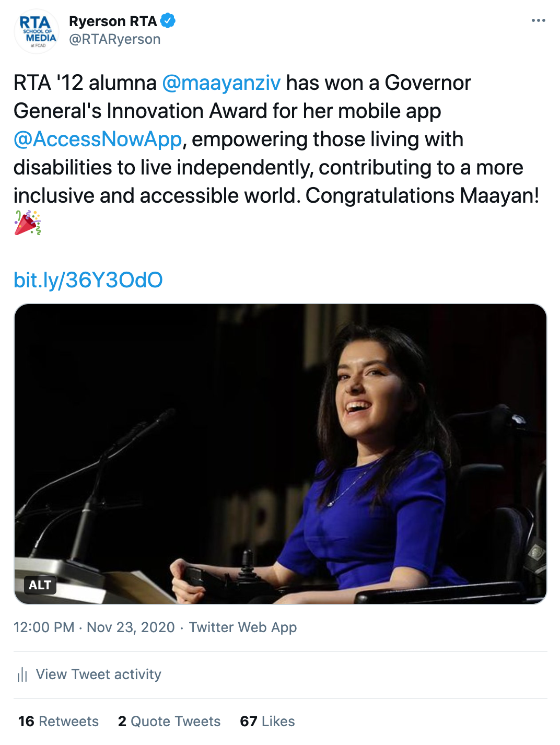Click the party popper emoji
560x745 pixels.
(x=27, y=223)
